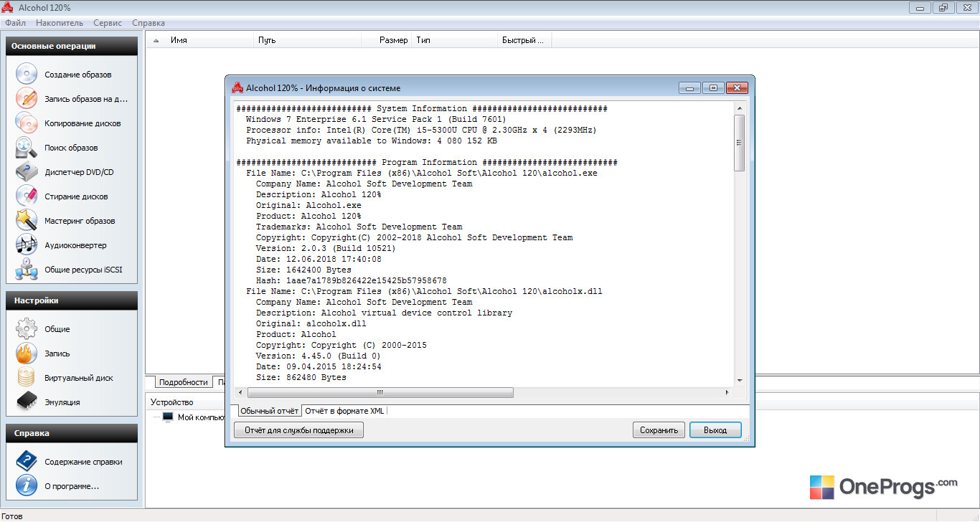Image resolution: width=980 pixels, height=522 pixels.
Task: Click the Сохранить button
Action: 659,430
